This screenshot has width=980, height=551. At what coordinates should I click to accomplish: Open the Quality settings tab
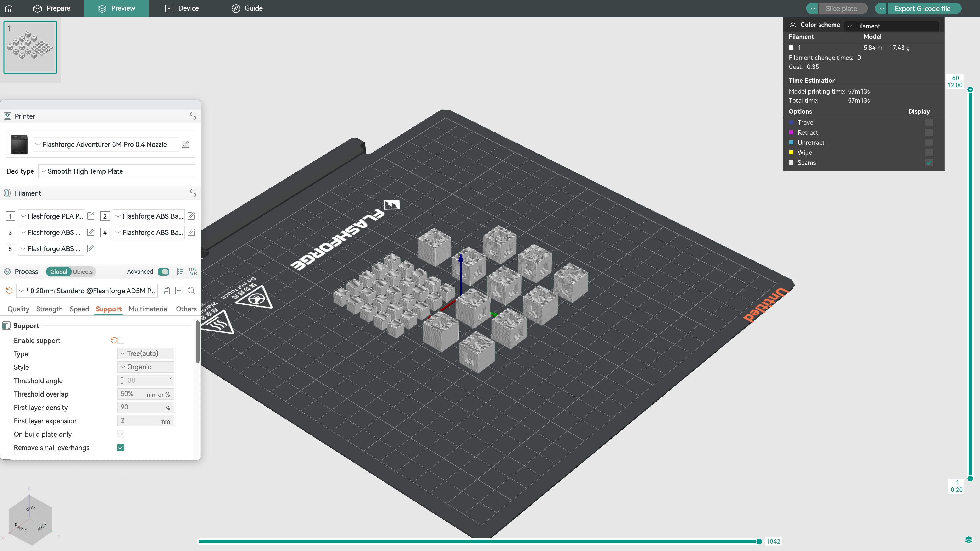[18, 309]
